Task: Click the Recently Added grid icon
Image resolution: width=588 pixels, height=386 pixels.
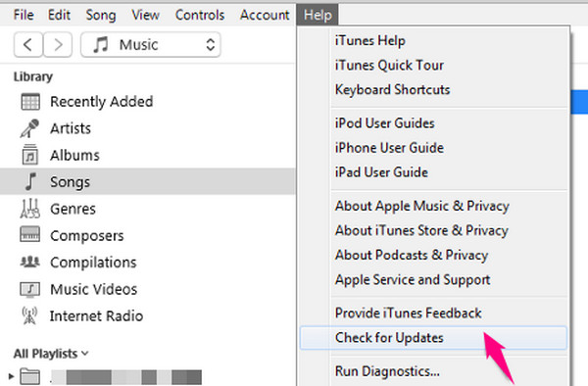Action: click(30, 102)
